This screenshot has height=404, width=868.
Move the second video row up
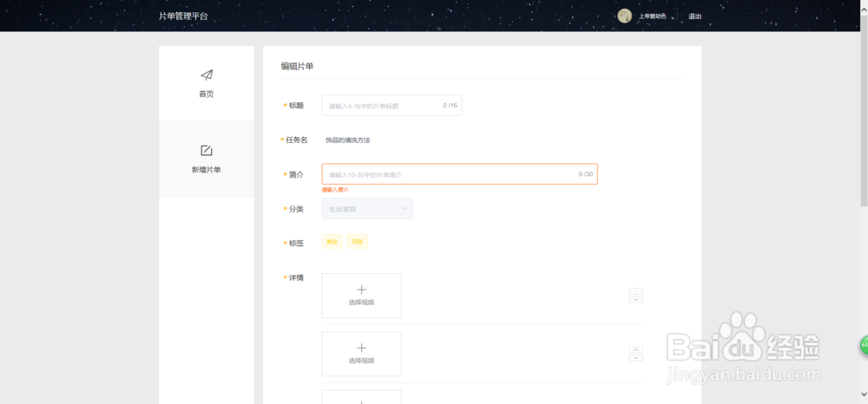(x=635, y=349)
